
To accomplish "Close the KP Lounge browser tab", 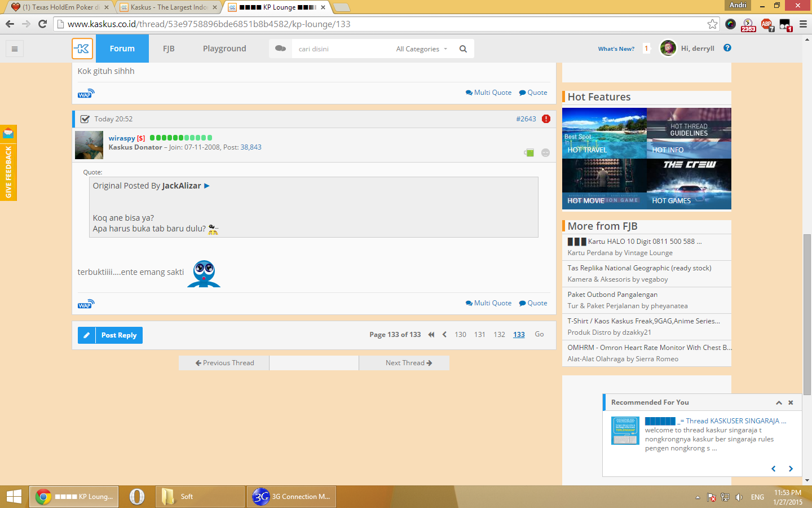I will (x=323, y=7).
